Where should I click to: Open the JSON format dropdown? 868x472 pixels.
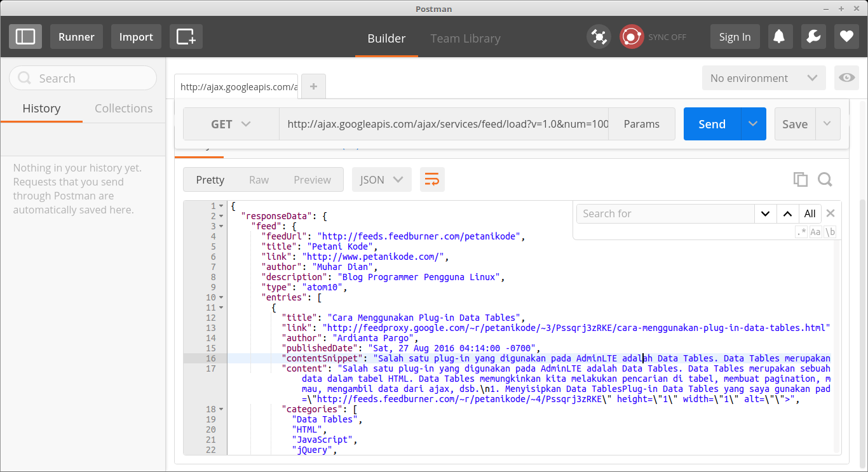pos(382,180)
